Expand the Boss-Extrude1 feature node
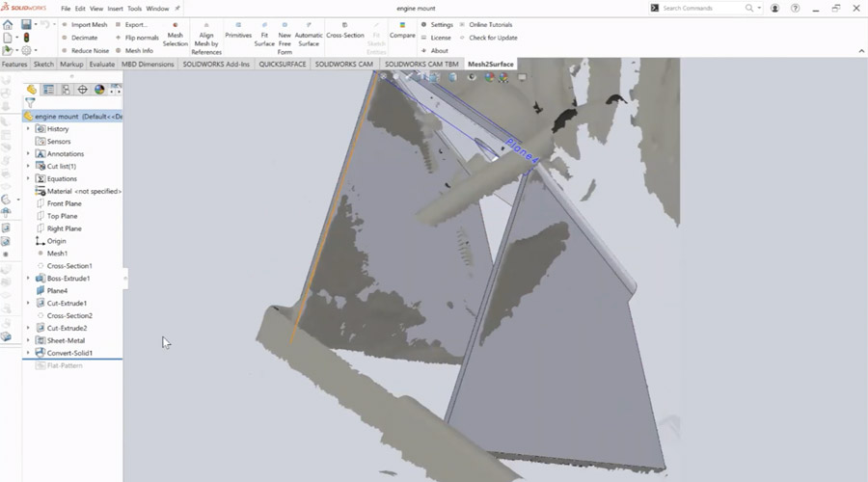This screenshot has width=868, height=482. (28, 279)
